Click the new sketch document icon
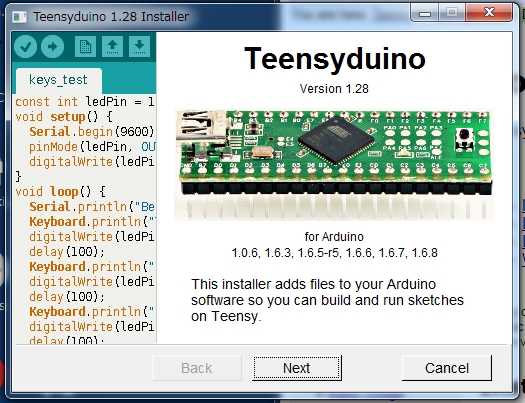This screenshot has height=403, width=525. [x=85, y=46]
